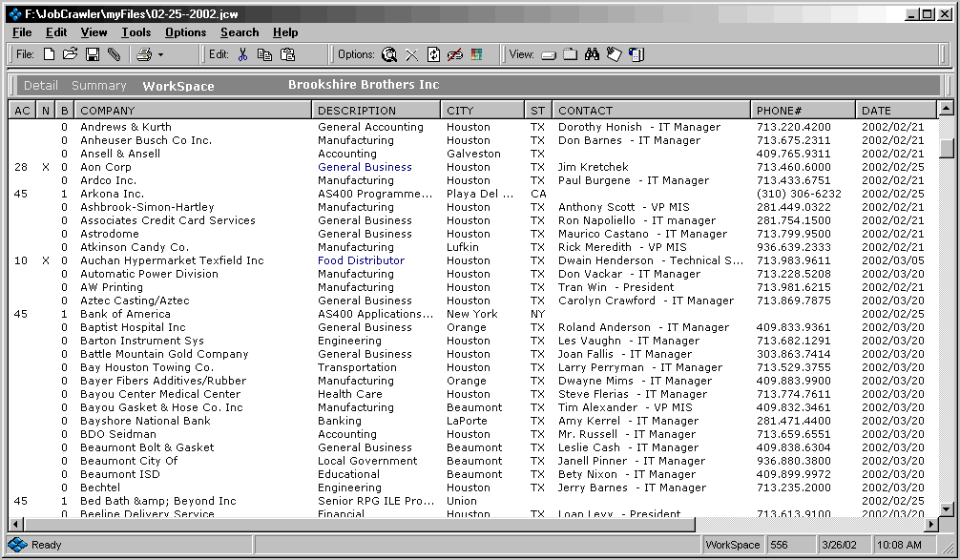
Task: Switch to the Summary tab
Action: pyautogui.click(x=98, y=86)
